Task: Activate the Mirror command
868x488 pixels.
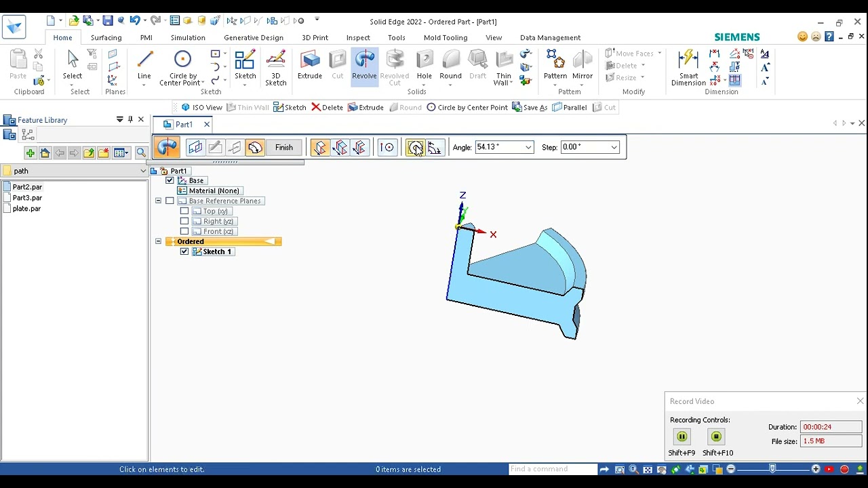Action: tap(583, 66)
